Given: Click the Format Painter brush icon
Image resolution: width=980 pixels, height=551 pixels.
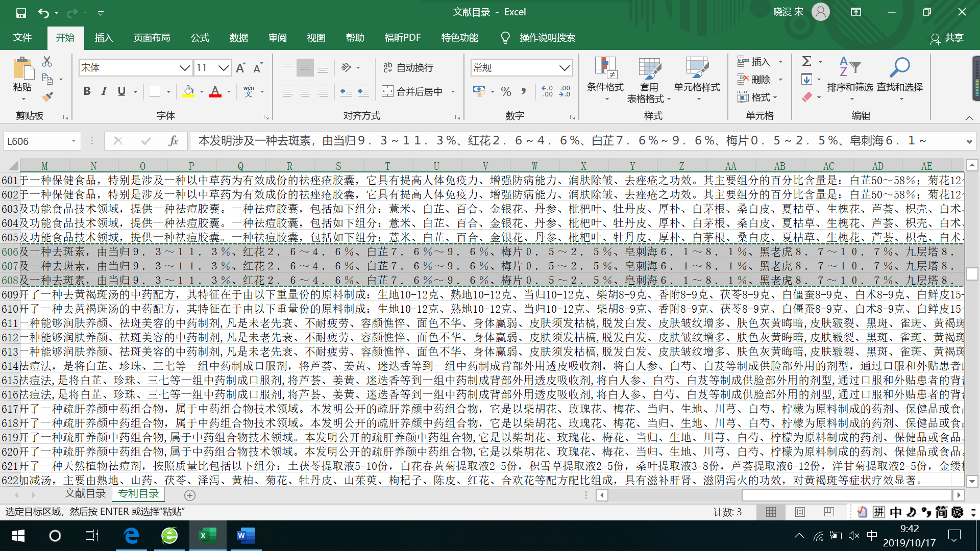Looking at the screenshot, I should (x=47, y=96).
